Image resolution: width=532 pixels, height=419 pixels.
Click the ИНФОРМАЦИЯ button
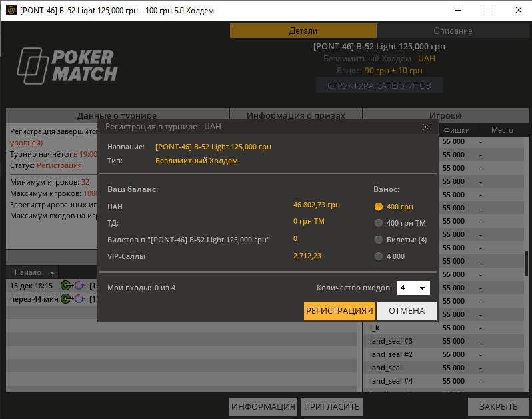pos(263,407)
